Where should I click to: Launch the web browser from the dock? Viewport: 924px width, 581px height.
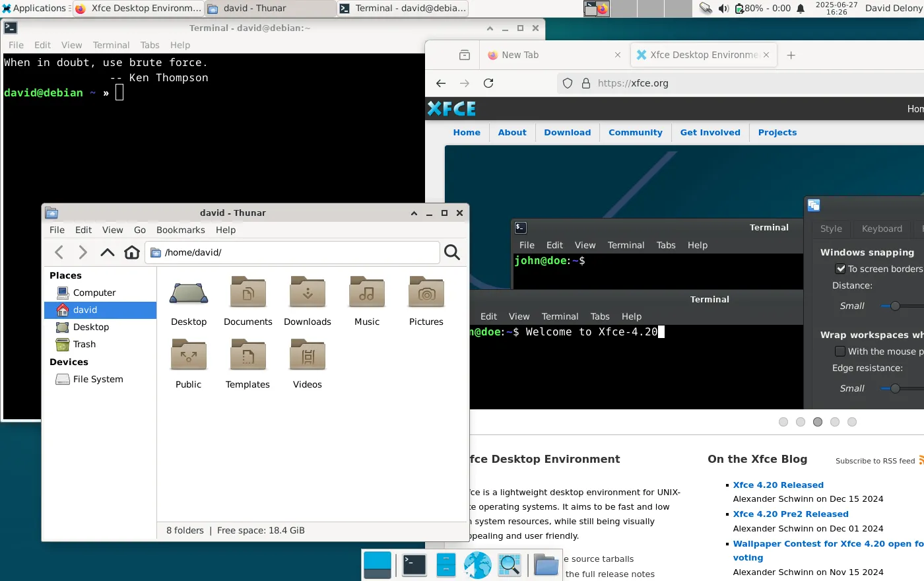pos(477,565)
